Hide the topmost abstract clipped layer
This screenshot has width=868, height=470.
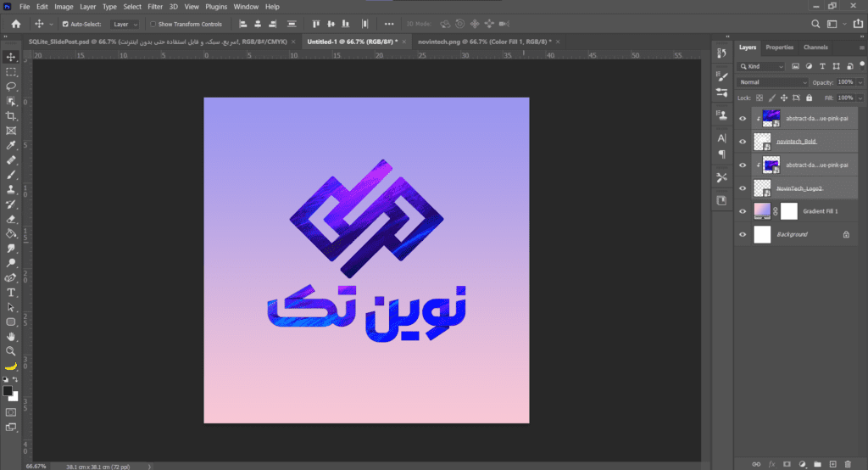[x=743, y=118]
